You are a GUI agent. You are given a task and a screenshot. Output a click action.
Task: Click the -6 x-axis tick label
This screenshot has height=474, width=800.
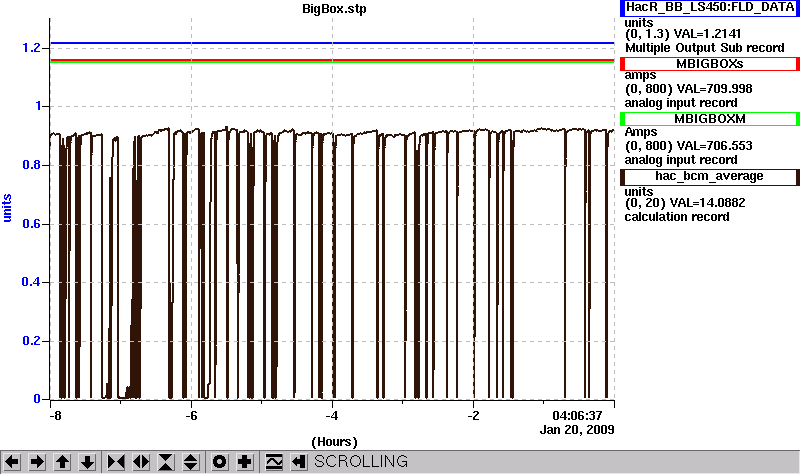(x=191, y=416)
